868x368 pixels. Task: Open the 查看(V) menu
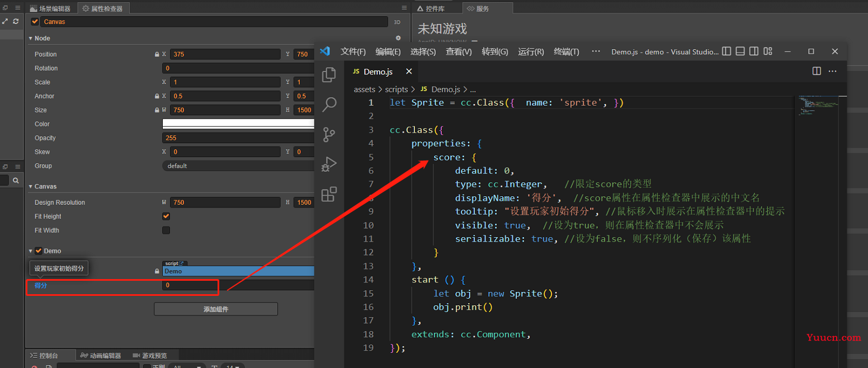(459, 51)
